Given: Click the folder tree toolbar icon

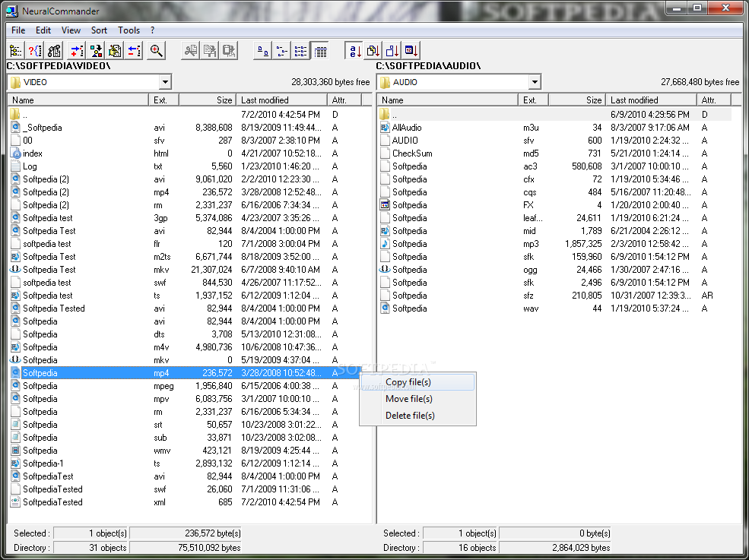Looking at the screenshot, I should point(16,50).
